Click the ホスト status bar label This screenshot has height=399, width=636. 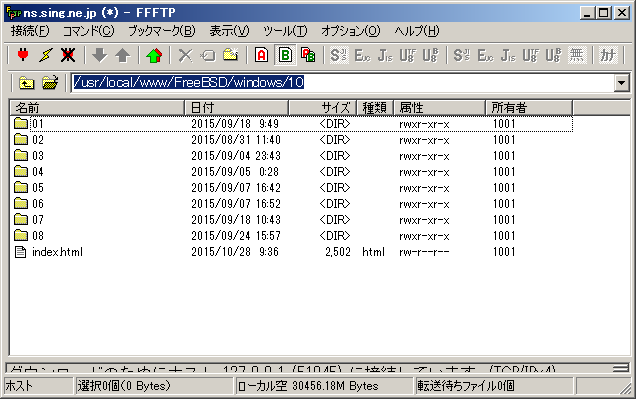click(x=19, y=386)
